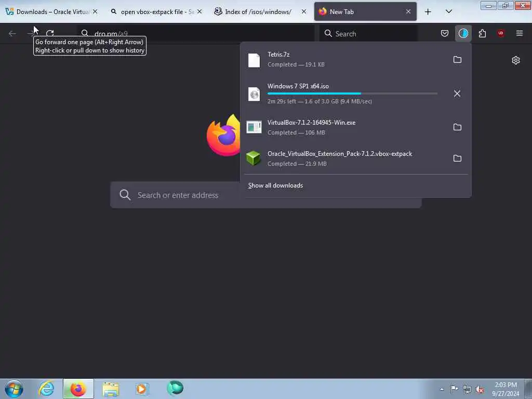The image size is (532, 399).
Task: Close the open vbox-extpack search tab
Action: point(199,11)
